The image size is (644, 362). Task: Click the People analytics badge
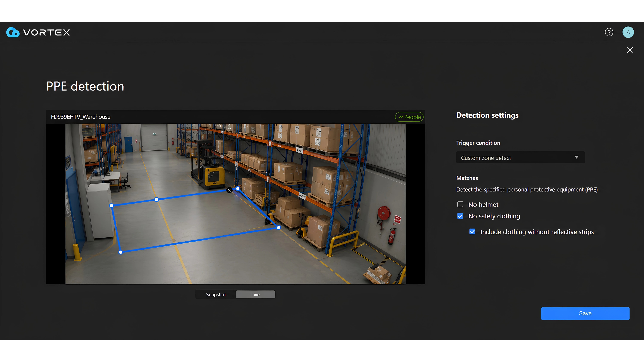409,117
